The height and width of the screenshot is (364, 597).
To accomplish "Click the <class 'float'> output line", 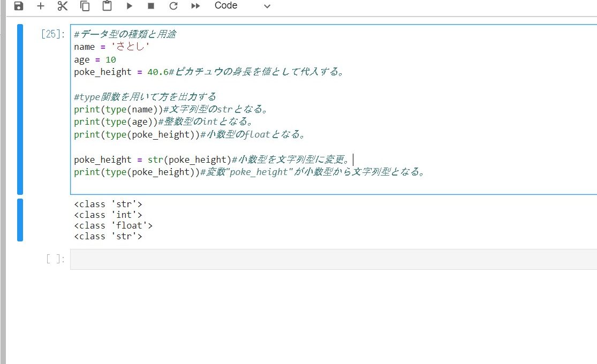I will tap(114, 226).
